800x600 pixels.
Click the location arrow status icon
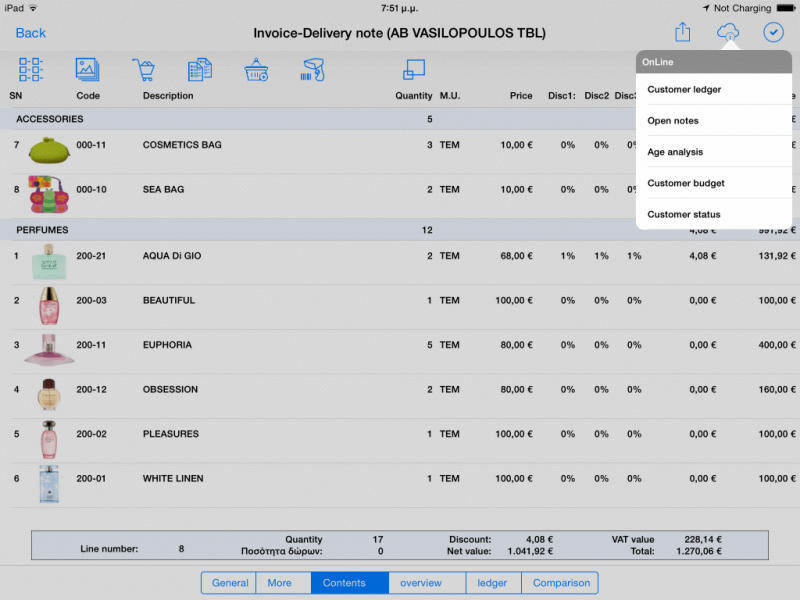pyautogui.click(x=706, y=8)
